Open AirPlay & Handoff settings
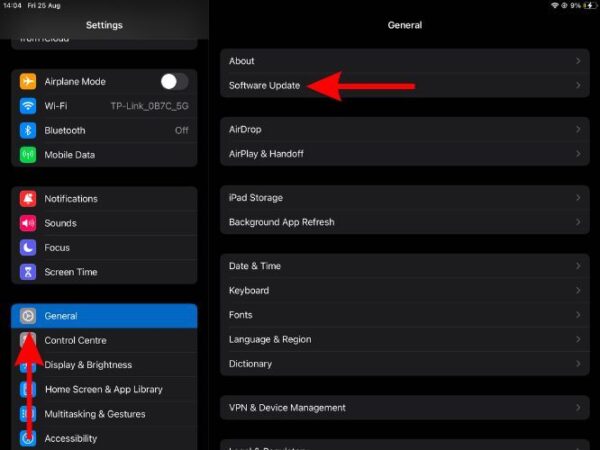This screenshot has width=600, height=450. tap(266, 154)
